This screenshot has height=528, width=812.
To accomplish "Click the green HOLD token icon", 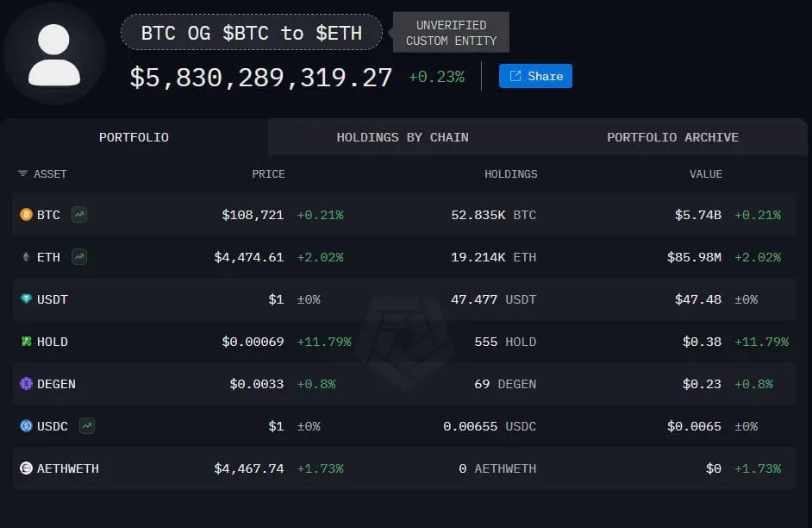I will coord(26,342).
